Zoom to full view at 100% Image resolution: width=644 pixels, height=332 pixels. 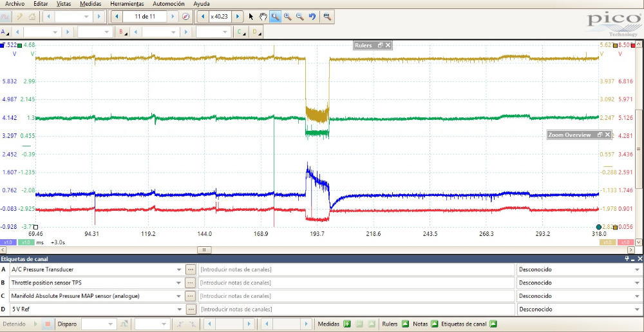point(327,16)
